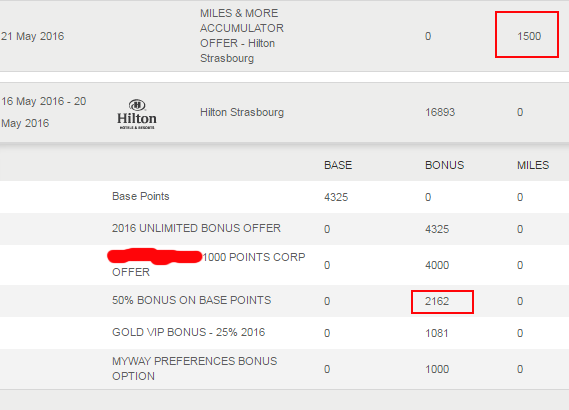Screen dimensions: 569x410
Task: Click the BONUS column header
Action: pyautogui.click(x=445, y=165)
